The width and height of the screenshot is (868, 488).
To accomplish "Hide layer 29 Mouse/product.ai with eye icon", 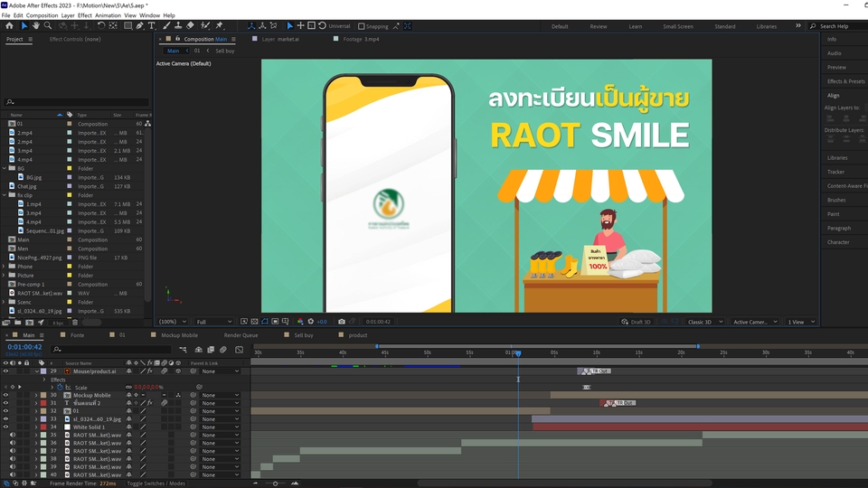I will 5,371.
